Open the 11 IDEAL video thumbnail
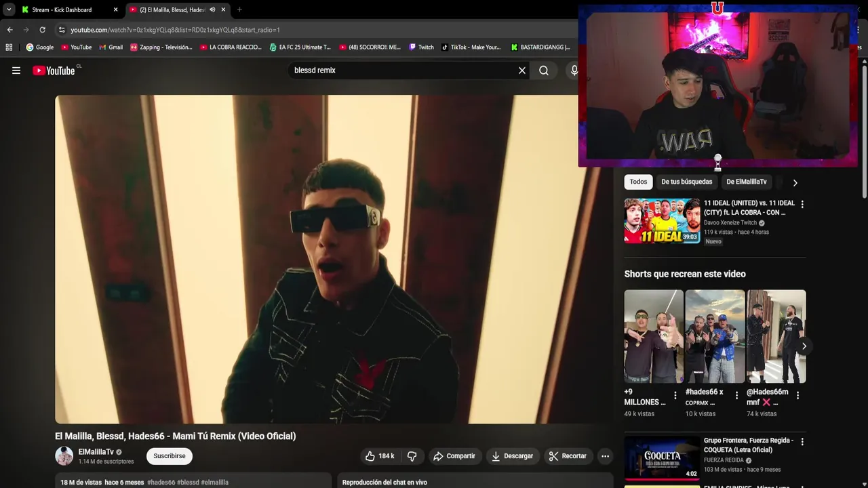Viewport: 868px width, 488px height. pyautogui.click(x=662, y=220)
